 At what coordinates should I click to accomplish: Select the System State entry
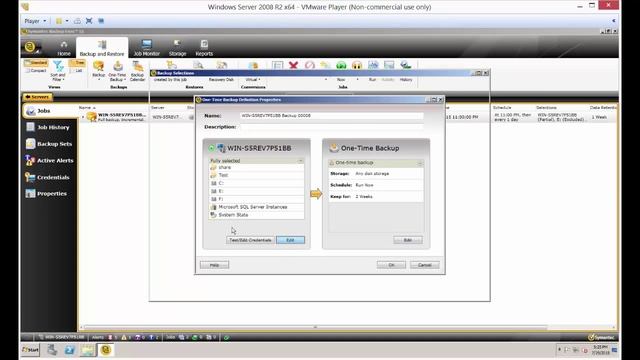(x=256, y=215)
